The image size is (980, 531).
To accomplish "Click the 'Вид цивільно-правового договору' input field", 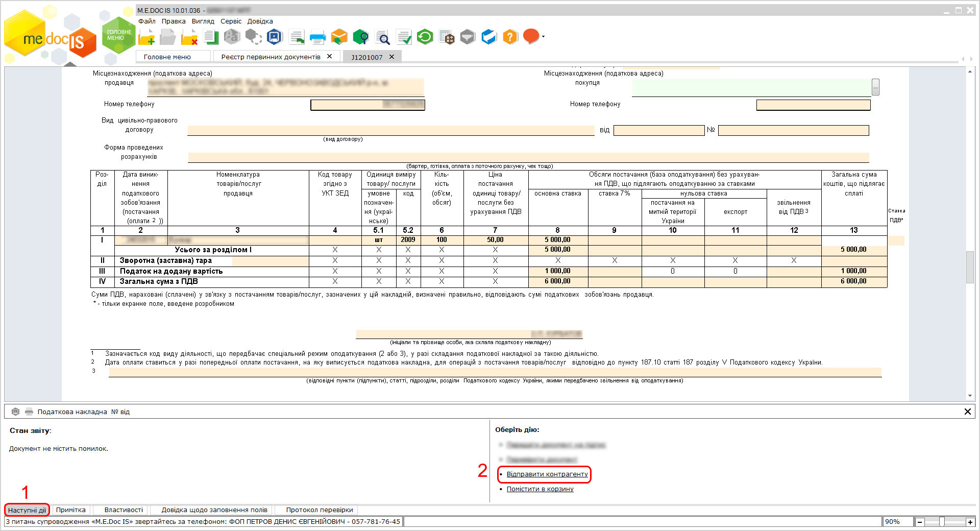I will [x=391, y=130].
